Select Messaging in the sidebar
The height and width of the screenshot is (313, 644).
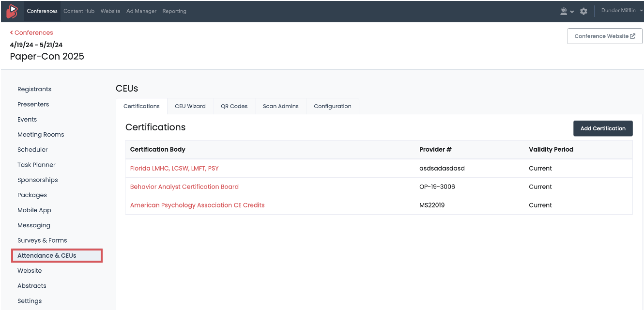[x=34, y=225]
